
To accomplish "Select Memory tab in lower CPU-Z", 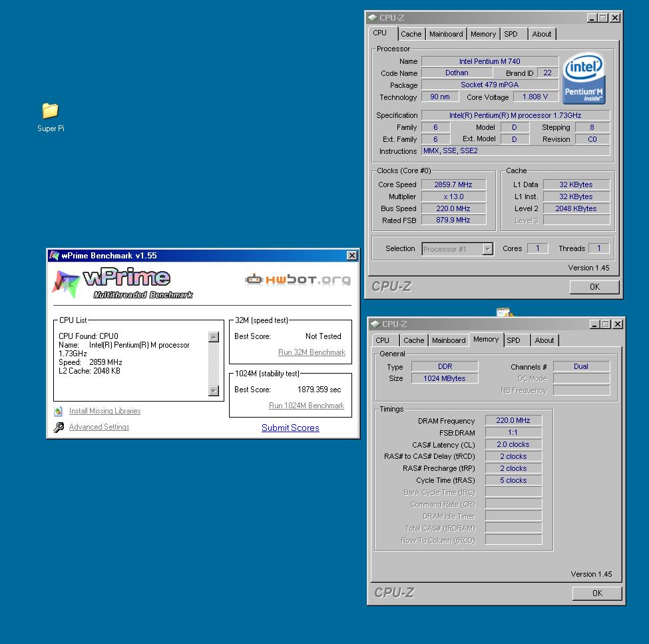I will click(x=486, y=340).
